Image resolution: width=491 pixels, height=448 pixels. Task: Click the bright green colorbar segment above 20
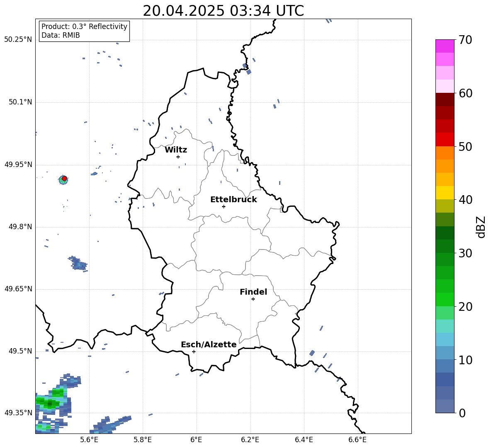(x=445, y=299)
